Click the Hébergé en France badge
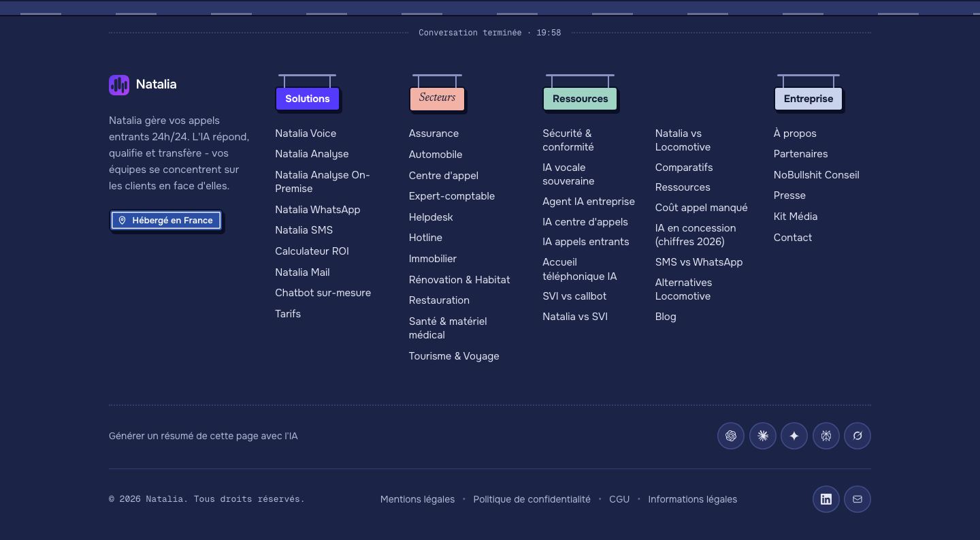Image resolution: width=980 pixels, height=540 pixels. coord(166,221)
